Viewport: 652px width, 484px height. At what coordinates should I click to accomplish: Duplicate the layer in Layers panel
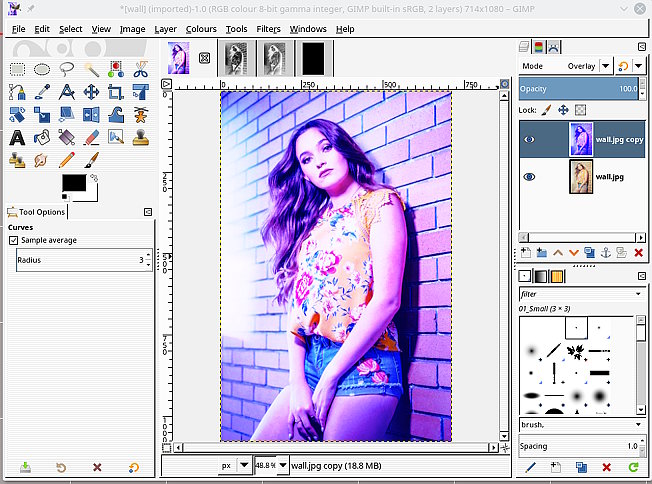(x=589, y=252)
